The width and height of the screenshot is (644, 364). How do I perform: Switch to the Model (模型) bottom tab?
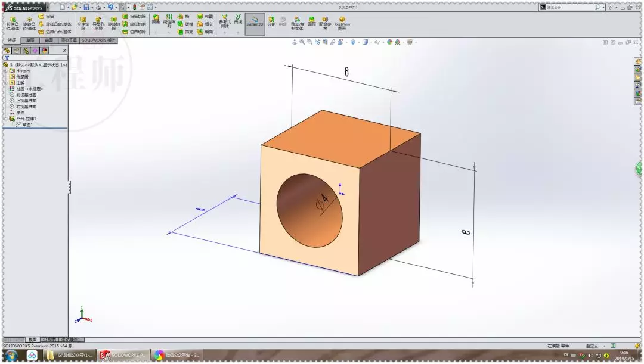pos(32,340)
